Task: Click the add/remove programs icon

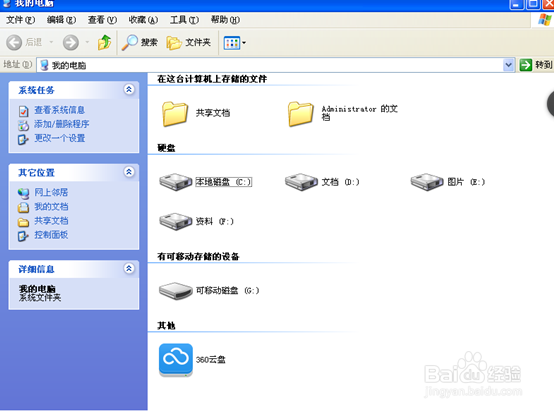Action: tap(23, 125)
